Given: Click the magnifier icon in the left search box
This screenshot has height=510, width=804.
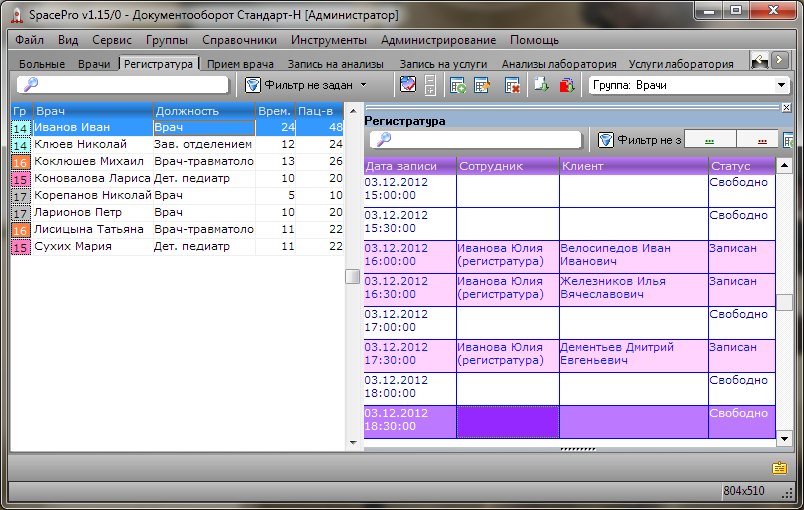Looking at the screenshot, I should coord(31,84).
